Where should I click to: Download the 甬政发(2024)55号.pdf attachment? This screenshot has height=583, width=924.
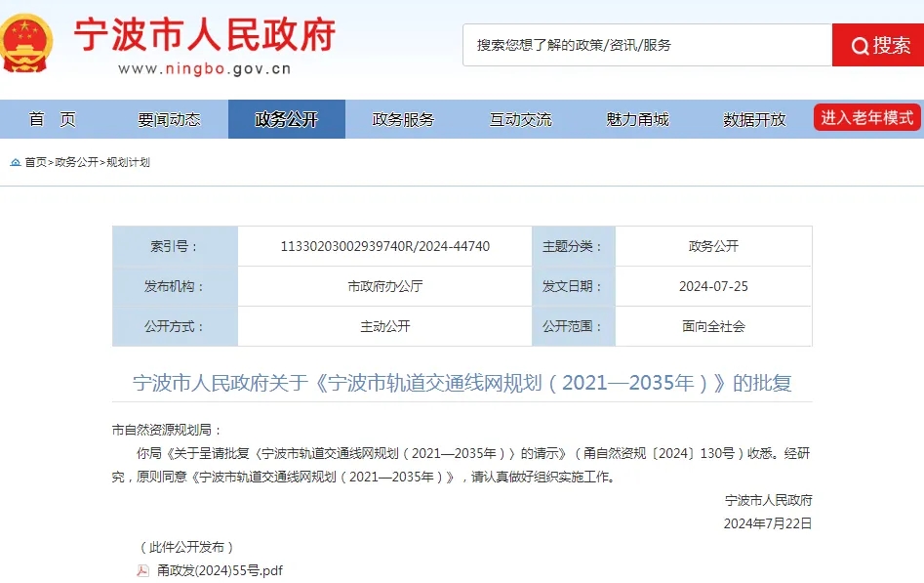[x=220, y=570]
